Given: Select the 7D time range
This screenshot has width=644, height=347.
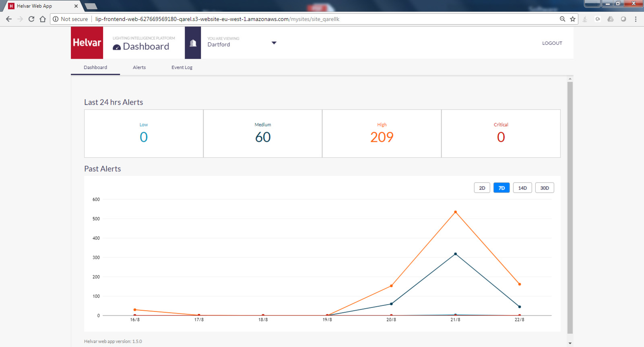Looking at the screenshot, I should [x=502, y=188].
